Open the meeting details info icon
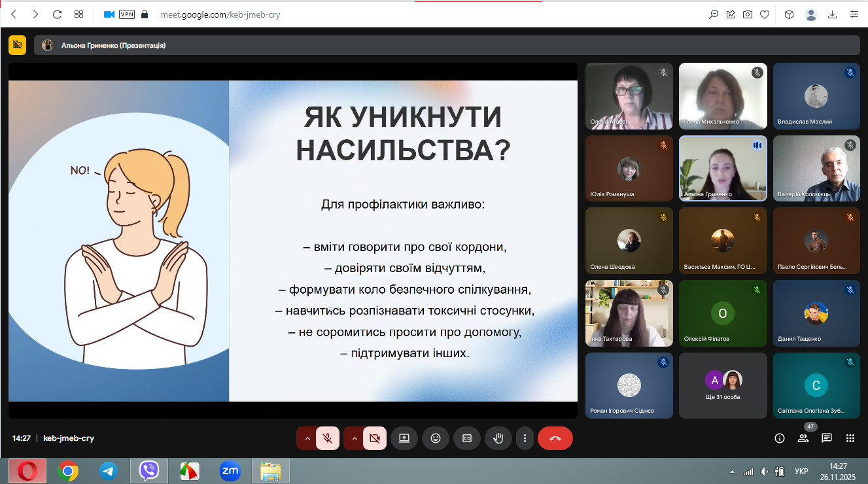868x484 pixels. tap(780, 438)
